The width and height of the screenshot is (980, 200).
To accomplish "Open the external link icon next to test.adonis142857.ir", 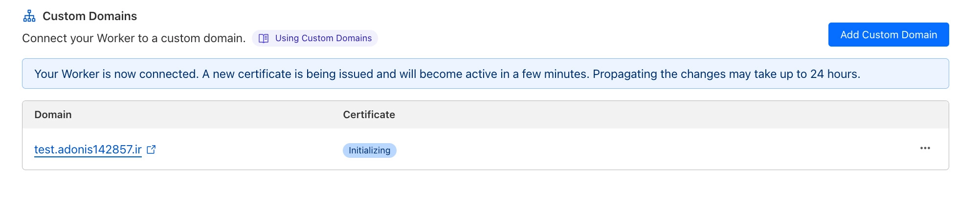I will click(152, 150).
